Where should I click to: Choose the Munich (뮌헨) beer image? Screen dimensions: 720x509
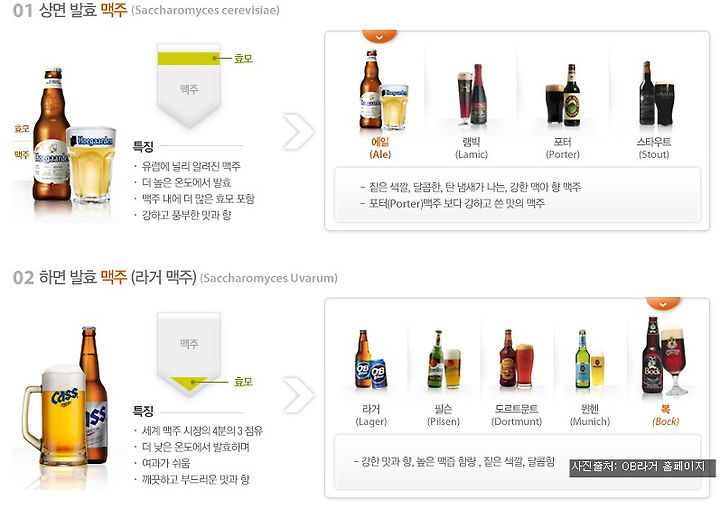590,359
